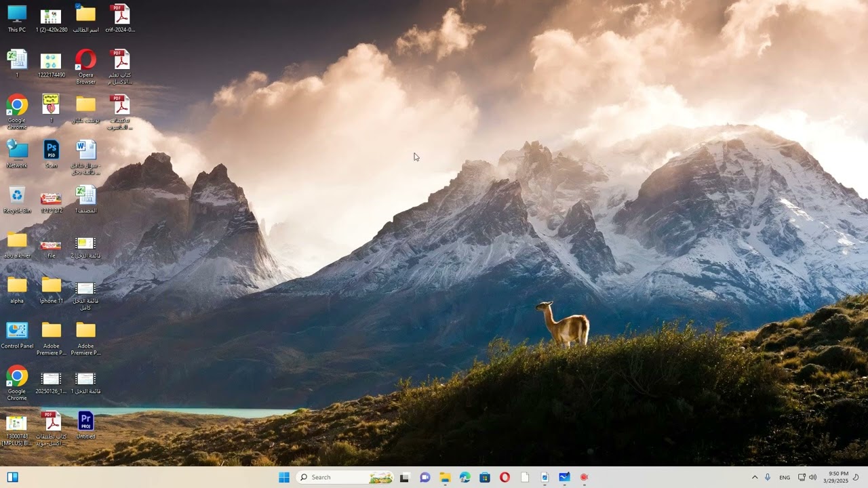The image size is (868, 488).
Task: Open the Recycle Bin
Action: pyautogui.click(x=17, y=199)
